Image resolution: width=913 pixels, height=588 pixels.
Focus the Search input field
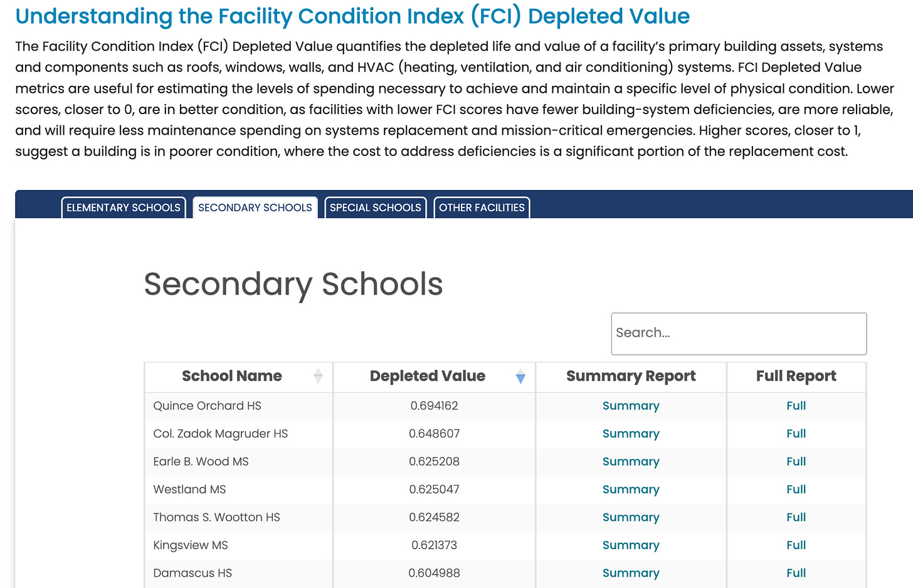click(x=739, y=333)
